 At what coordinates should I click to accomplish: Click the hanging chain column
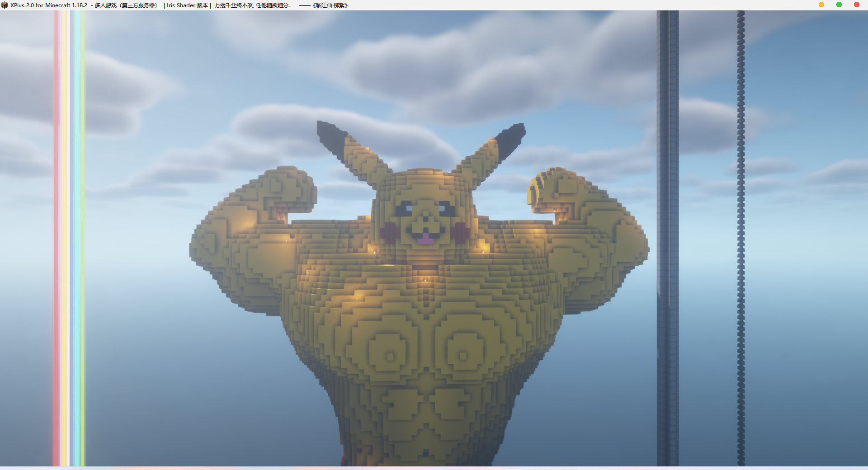741,235
